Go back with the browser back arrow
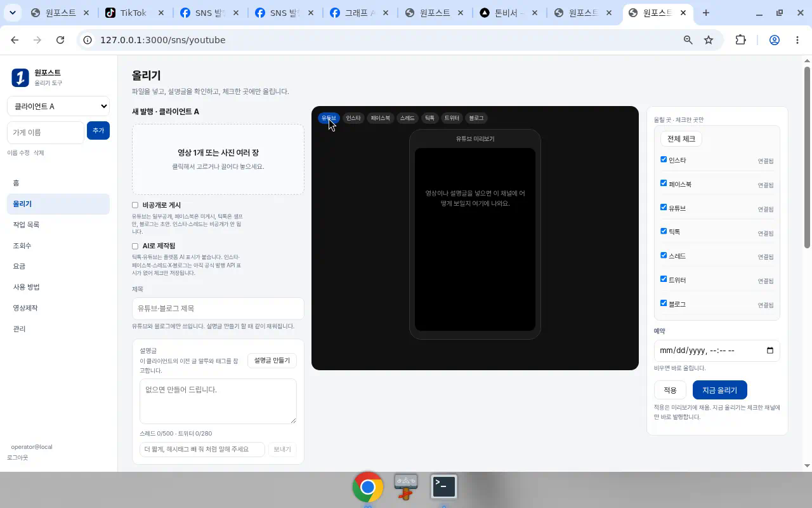Screen dimensions: 812x508 tap(15, 40)
